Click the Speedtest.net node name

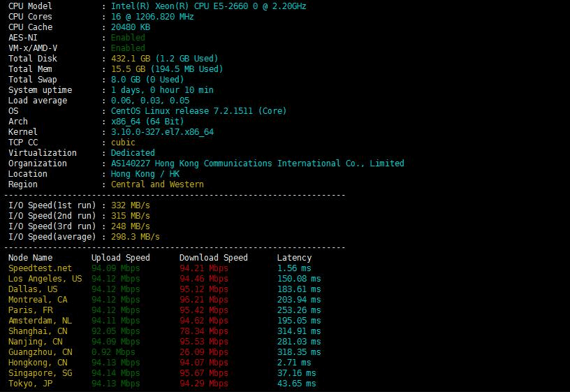point(40,268)
